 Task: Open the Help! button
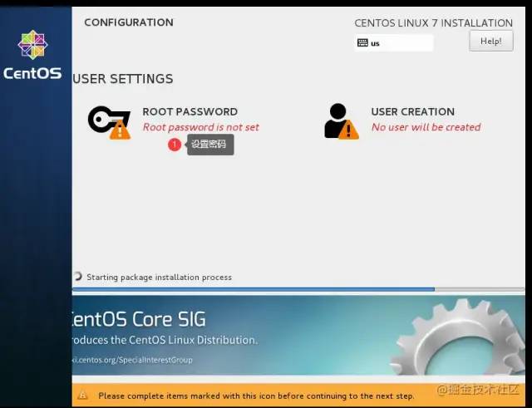[491, 41]
